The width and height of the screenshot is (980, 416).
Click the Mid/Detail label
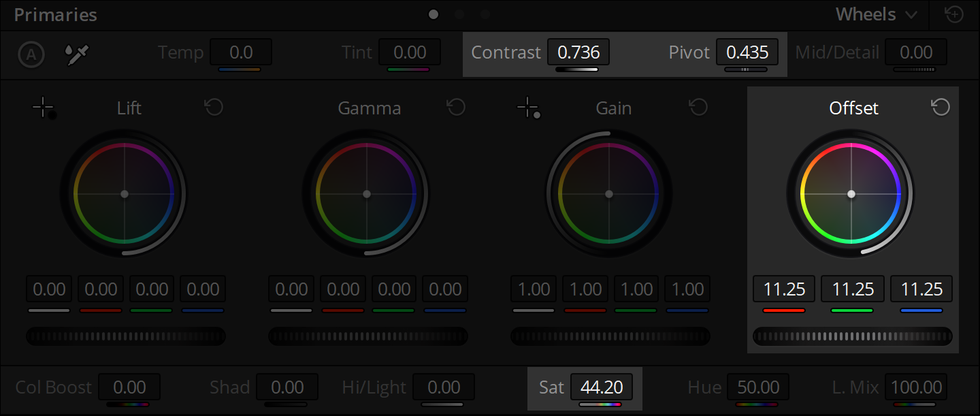click(x=837, y=52)
